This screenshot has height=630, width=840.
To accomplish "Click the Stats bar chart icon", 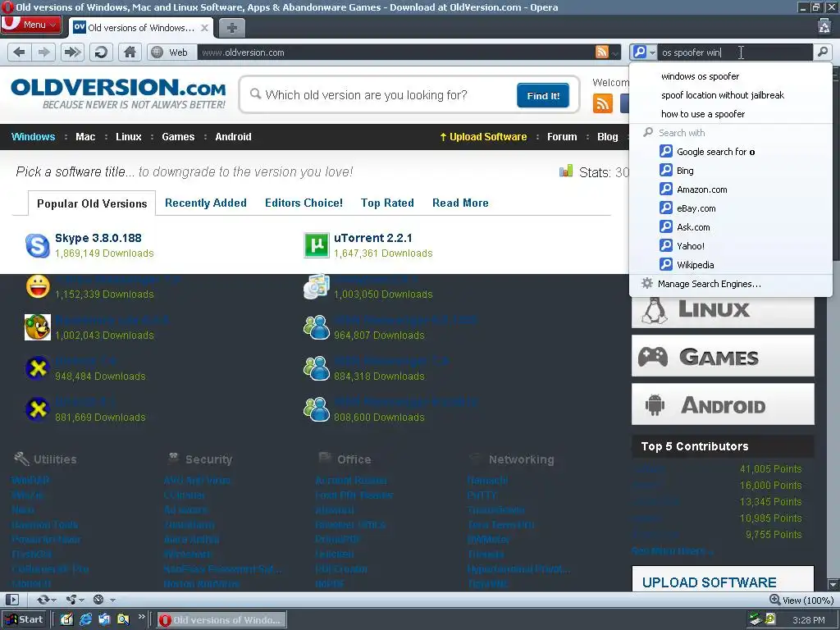I will (x=566, y=171).
